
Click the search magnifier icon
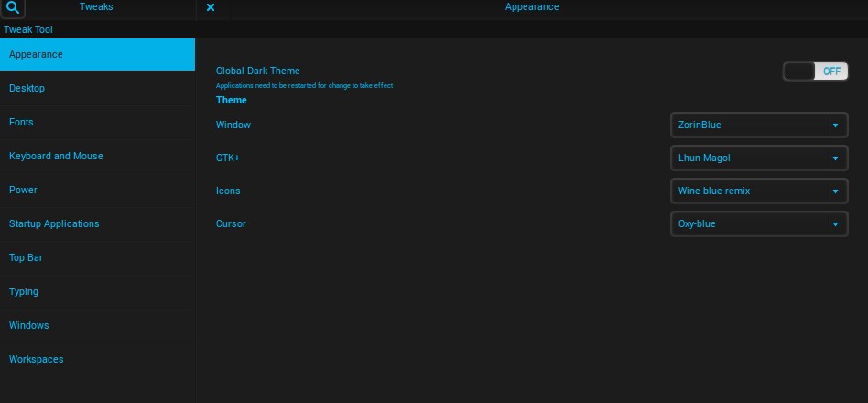[11, 8]
